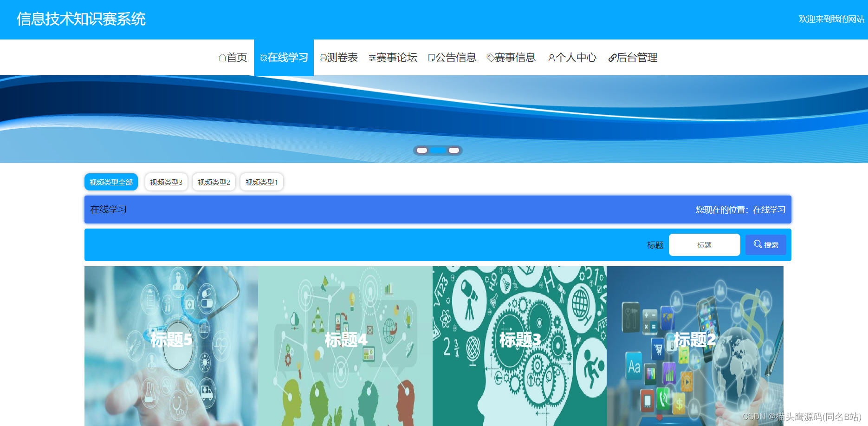Open the 欢迎来到我的网站 link
Image resolution: width=868 pixels, height=426 pixels.
[832, 20]
